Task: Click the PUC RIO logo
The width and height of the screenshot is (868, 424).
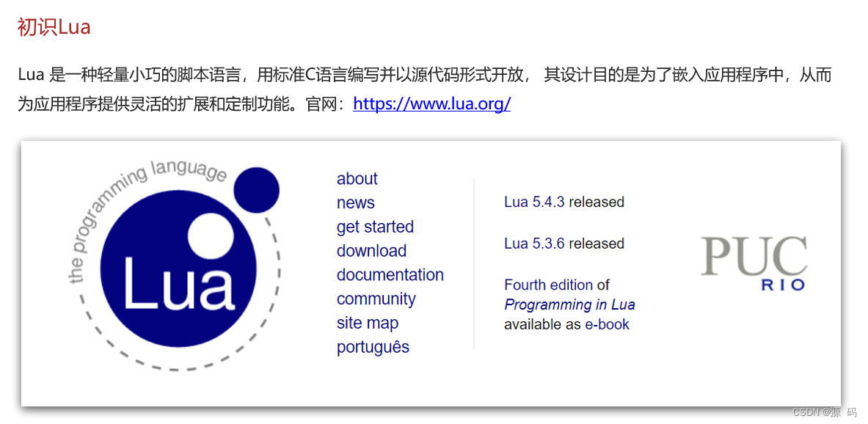Action: (754, 263)
